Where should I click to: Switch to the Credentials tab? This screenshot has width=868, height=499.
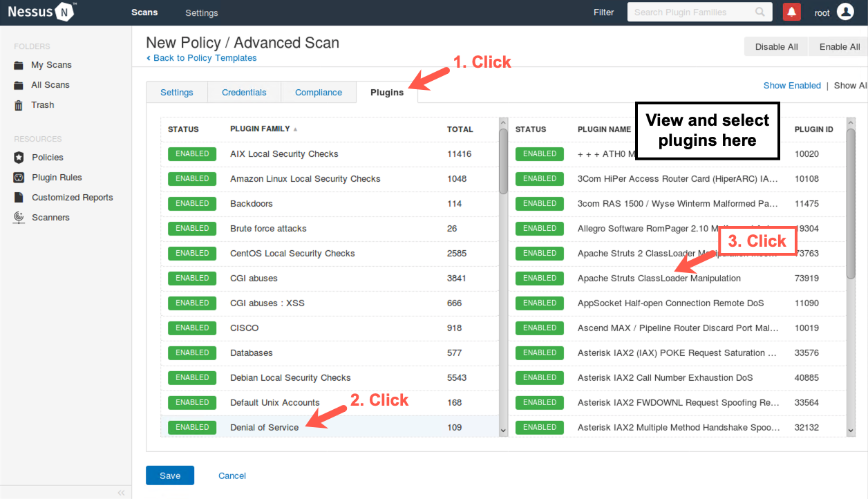[x=244, y=91]
